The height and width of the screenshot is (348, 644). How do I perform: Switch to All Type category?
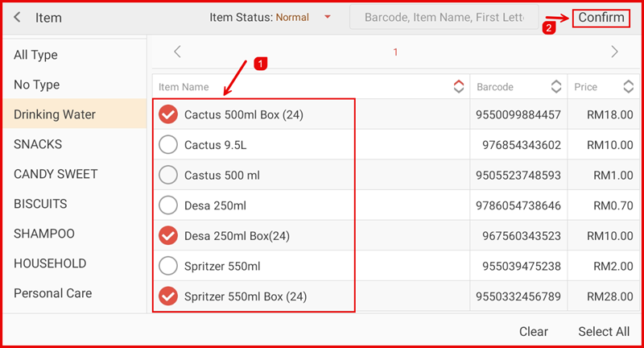[x=35, y=55]
